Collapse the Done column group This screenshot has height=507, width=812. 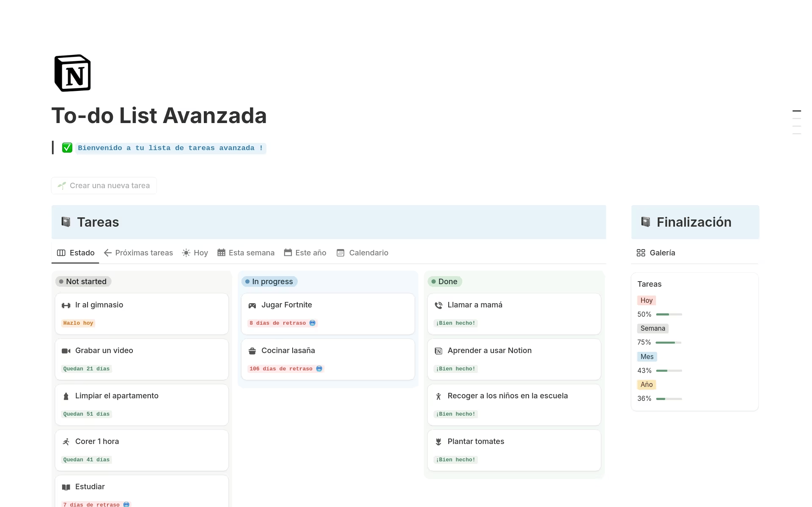[x=444, y=281]
